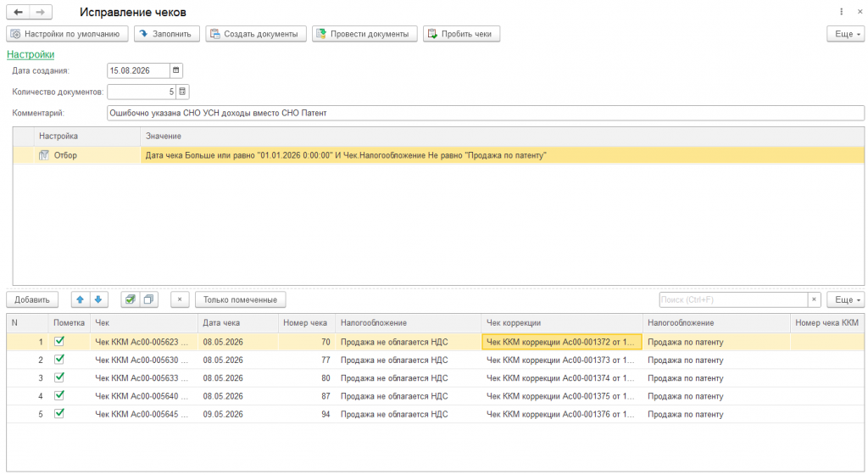This screenshot has width=868, height=475.
Task: Click the mark all checkboxes icon
Action: [x=130, y=299]
